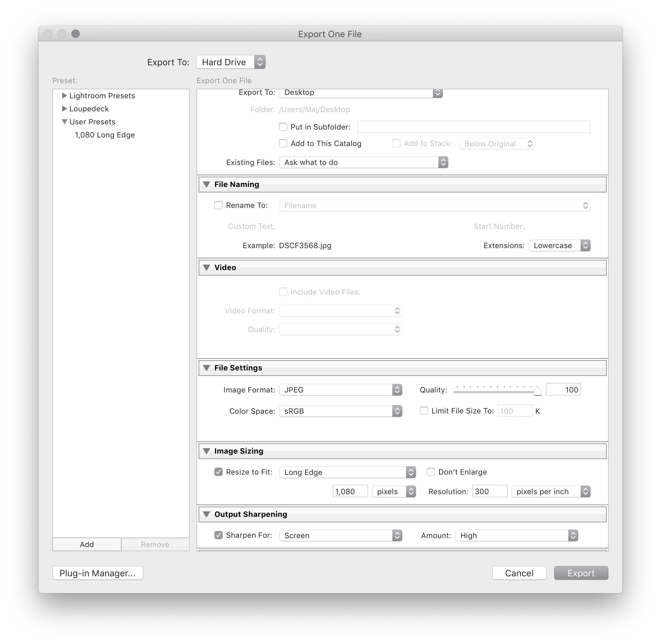Open the Plug-in Manager
Image resolution: width=661 pixels, height=644 pixels.
coord(98,573)
